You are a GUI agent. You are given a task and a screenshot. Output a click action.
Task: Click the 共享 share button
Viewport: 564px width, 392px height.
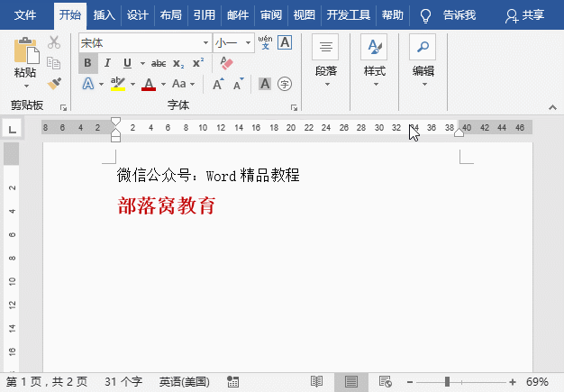(524, 15)
